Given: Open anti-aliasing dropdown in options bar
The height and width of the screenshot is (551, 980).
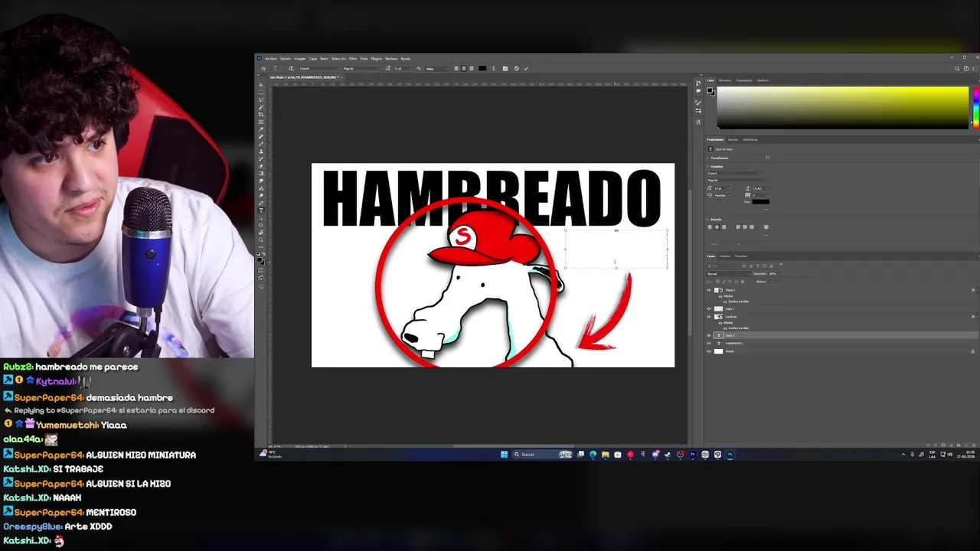Looking at the screenshot, I should (436, 69).
